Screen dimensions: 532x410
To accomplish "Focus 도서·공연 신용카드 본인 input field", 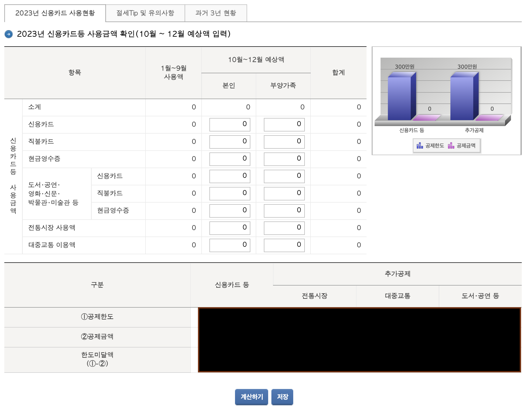I will pyautogui.click(x=230, y=176).
